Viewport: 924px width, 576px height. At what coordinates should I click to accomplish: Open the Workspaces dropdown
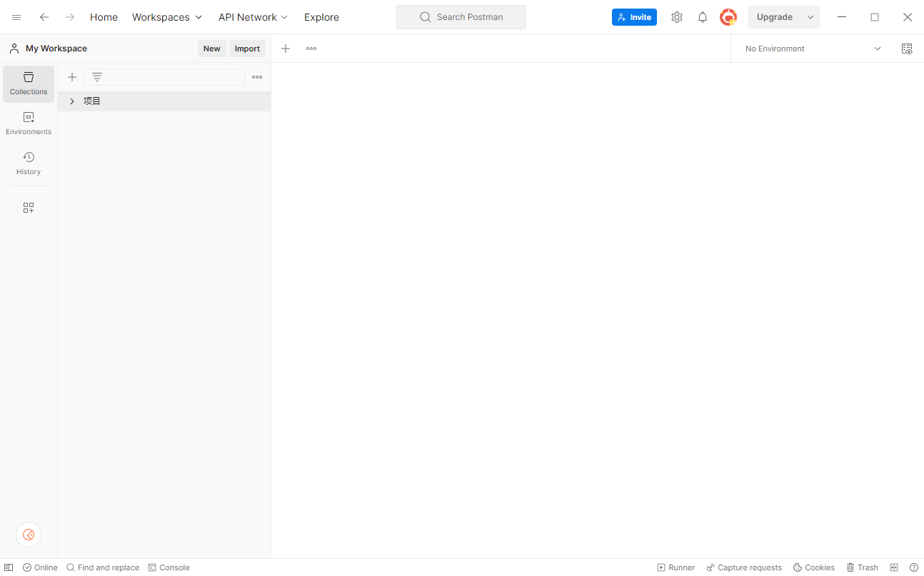[167, 17]
